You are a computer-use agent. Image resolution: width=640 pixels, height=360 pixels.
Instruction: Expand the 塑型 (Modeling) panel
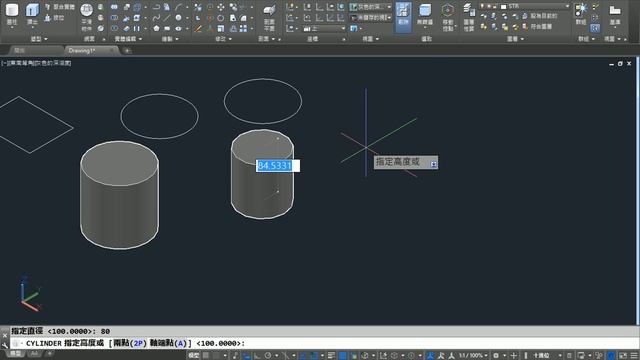pos(39,39)
